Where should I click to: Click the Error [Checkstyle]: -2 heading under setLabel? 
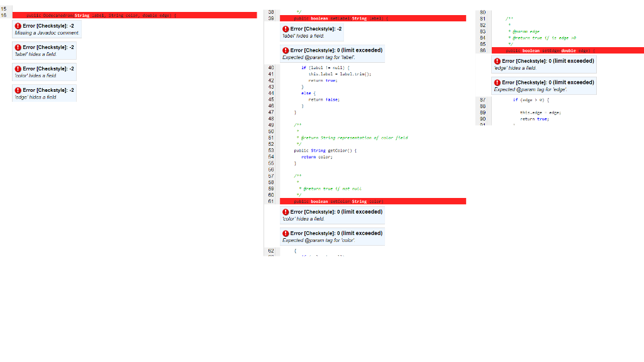[316, 28]
